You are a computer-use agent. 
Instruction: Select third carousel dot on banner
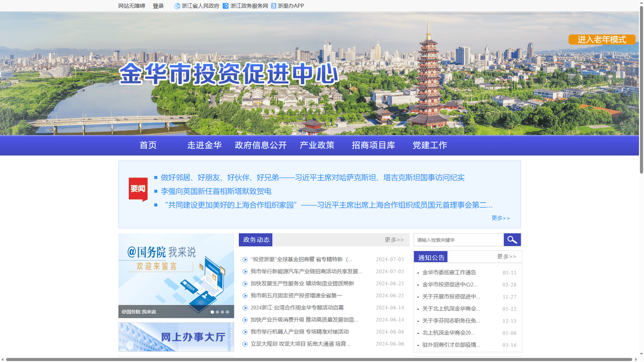coord(222,312)
